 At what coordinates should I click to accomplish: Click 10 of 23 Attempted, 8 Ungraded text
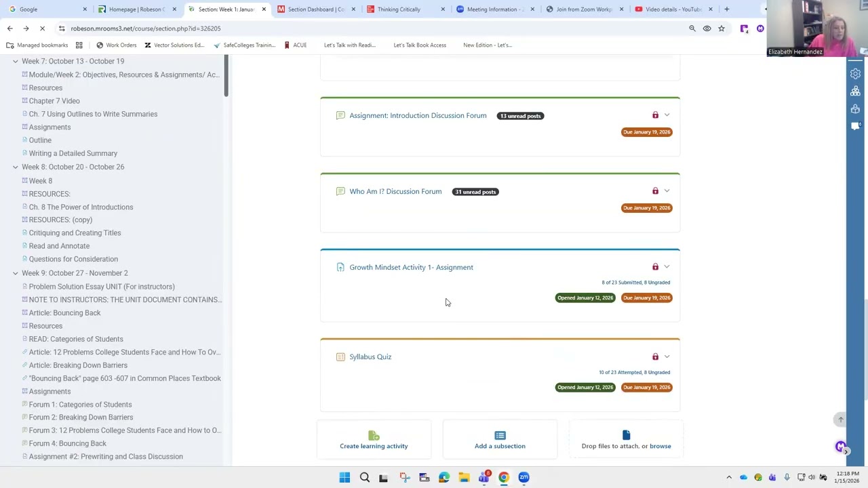click(x=634, y=372)
